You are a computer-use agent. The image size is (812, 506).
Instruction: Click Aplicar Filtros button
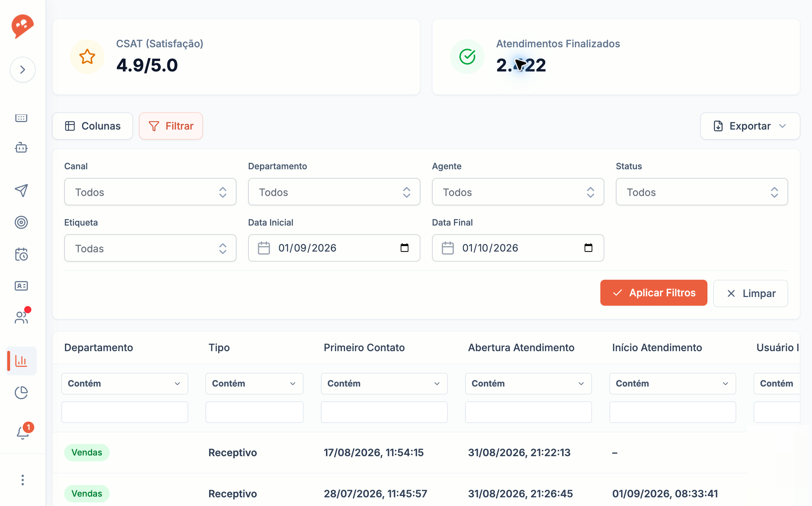tap(654, 293)
